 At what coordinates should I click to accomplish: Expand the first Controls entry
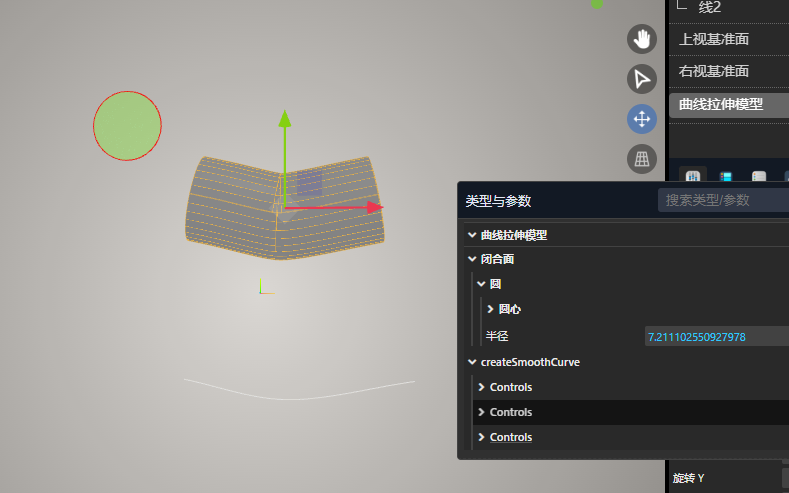point(481,387)
